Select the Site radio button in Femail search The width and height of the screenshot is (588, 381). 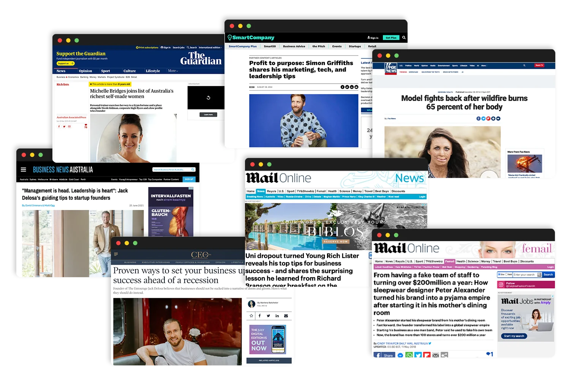coord(499,274)
